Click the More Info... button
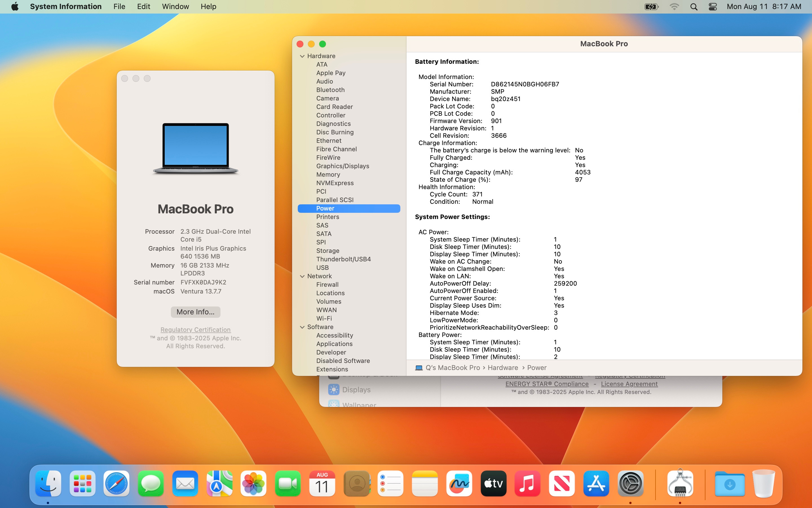 coord(196,312)
